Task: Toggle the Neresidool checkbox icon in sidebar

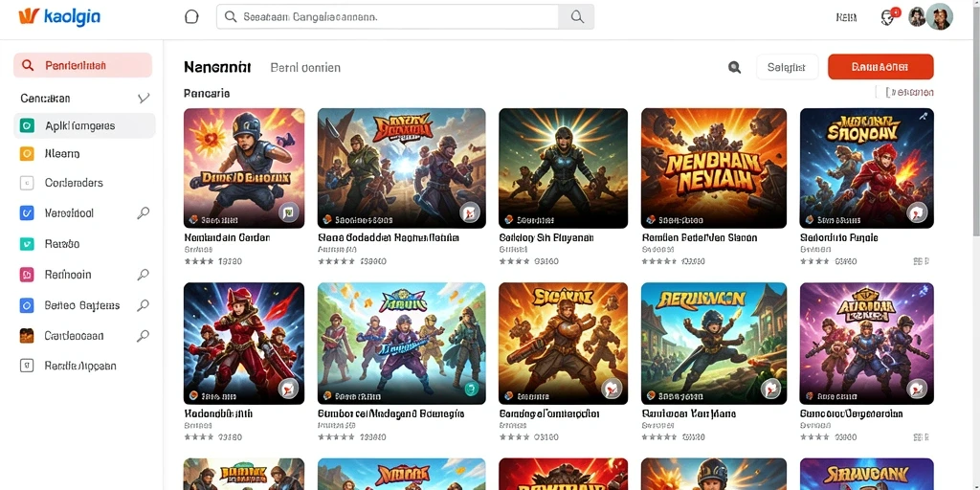Action: [27, 213]
